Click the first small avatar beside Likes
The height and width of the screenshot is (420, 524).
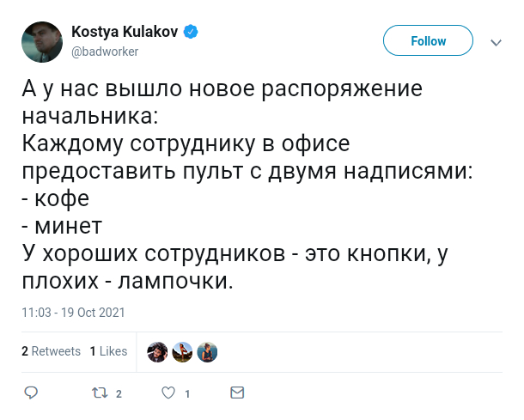pos(156,351)
